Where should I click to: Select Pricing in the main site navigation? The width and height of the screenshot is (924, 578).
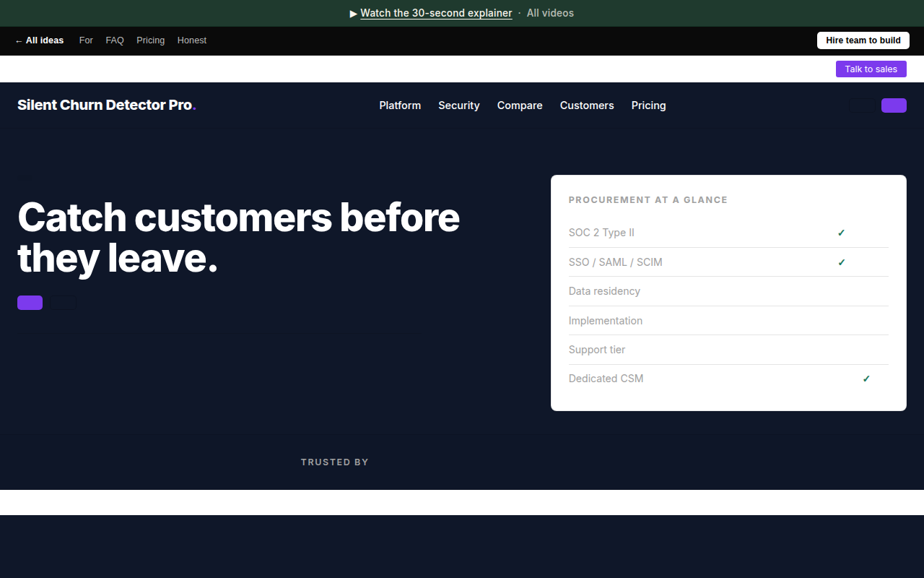pyautogui.click(x=648, y=105)
